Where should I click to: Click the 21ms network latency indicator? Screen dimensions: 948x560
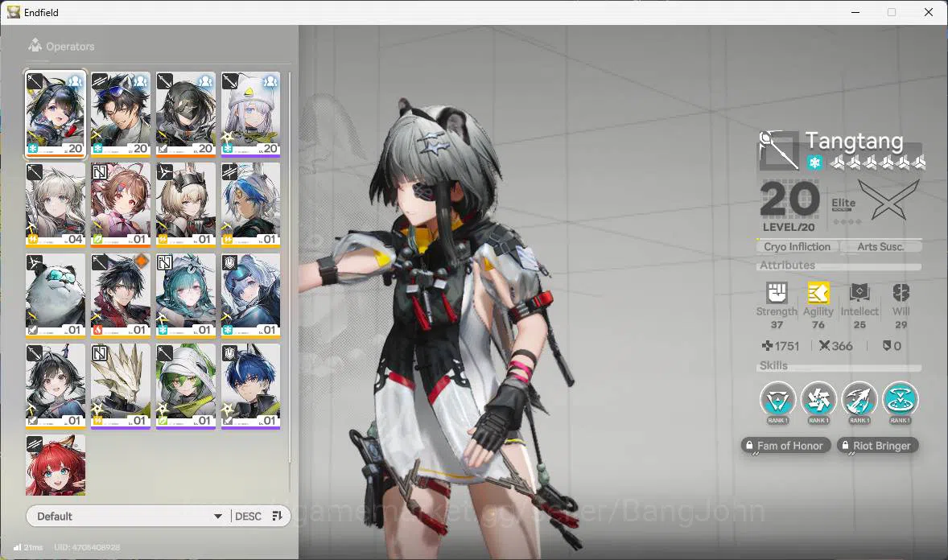(x=28, y=547)
